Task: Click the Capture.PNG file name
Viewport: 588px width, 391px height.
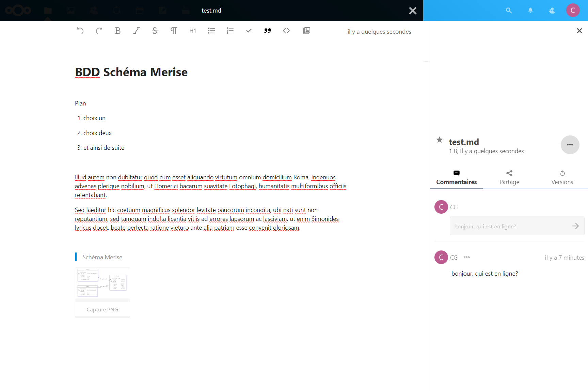Action: point(102,309)
